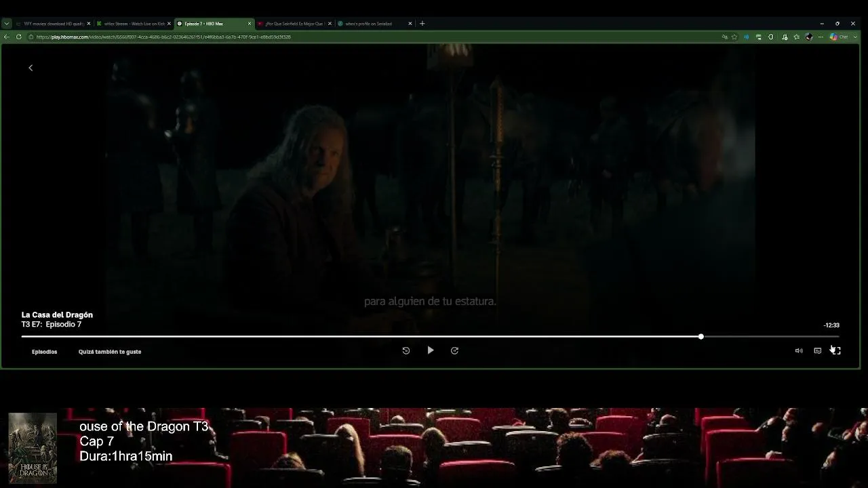Close the profile on Serialized tab
The height and width of the screenshot is (488, 868).
(x=410, y=24)
